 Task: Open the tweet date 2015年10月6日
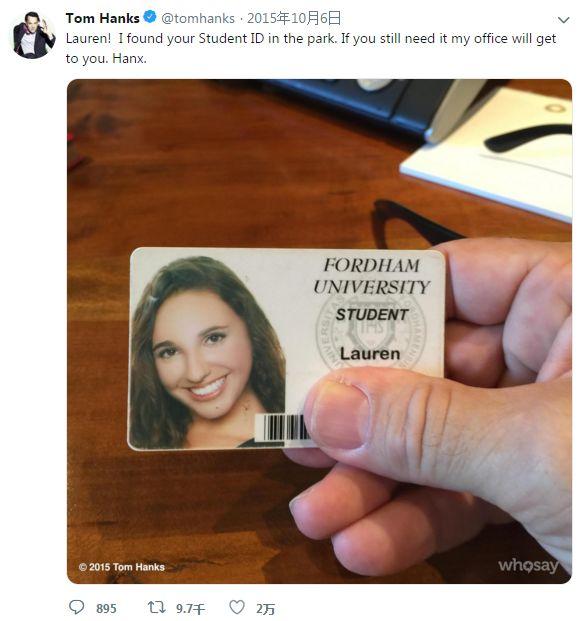click(294, 18)
